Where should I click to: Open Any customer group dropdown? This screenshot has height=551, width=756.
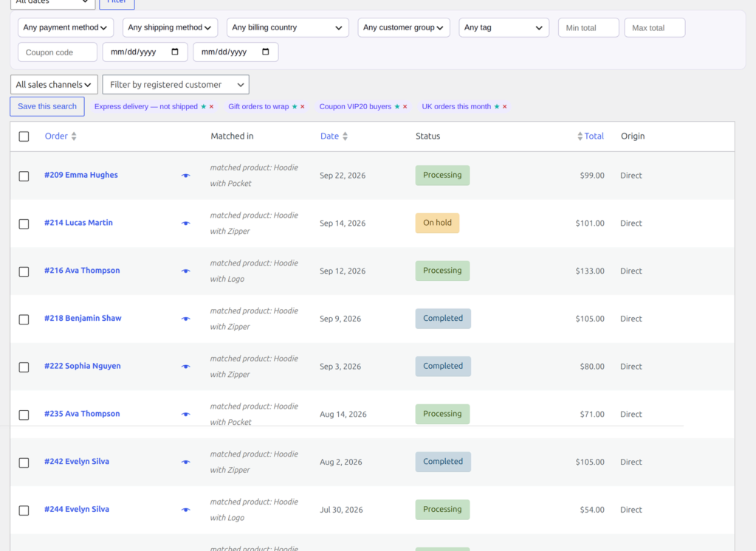pyautogui.click(x=404, y=27)
